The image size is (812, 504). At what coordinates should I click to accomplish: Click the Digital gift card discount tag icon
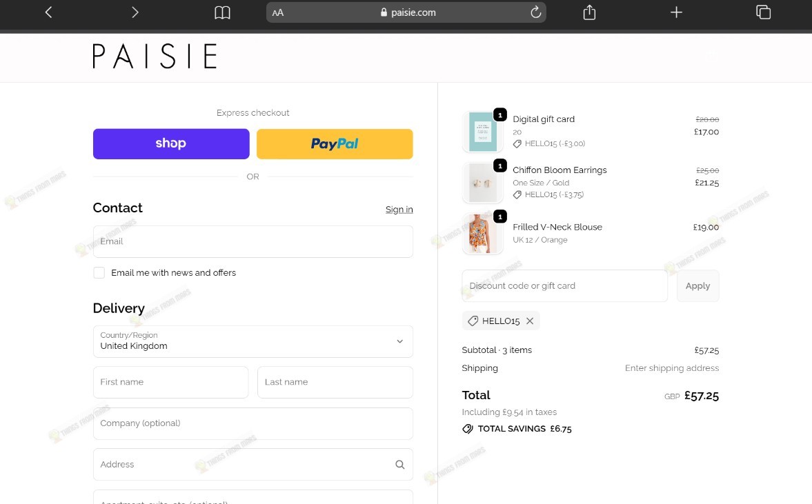[x=517, y=144]
